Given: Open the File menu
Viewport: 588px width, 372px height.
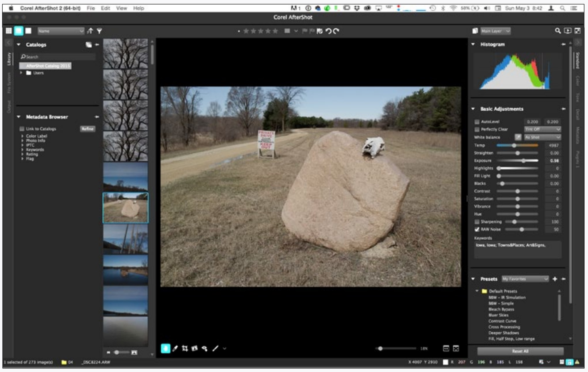Looking at the screenshot, I should (x=91, y=8).
